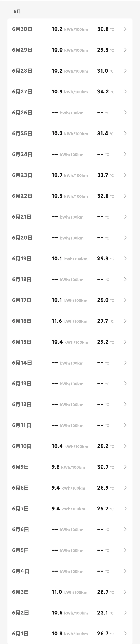Tap the chevron for June 27

point(125,92)
